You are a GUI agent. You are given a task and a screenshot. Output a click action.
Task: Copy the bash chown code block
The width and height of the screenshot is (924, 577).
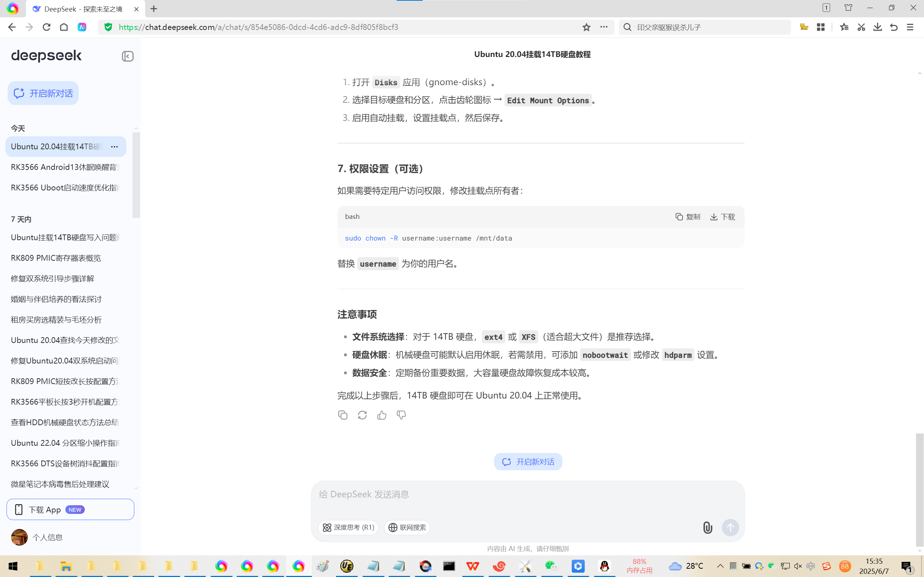688,217
